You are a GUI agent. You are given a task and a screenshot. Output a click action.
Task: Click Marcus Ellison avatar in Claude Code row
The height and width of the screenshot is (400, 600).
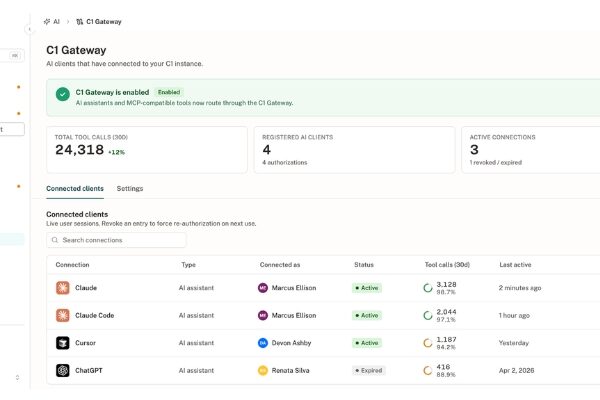click(x=263, y=315)
